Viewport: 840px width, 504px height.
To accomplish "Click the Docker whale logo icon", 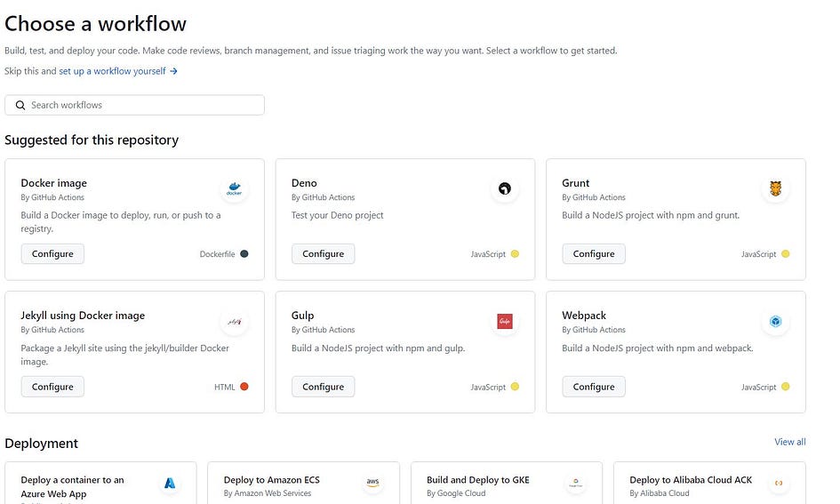I will (234, 188).
